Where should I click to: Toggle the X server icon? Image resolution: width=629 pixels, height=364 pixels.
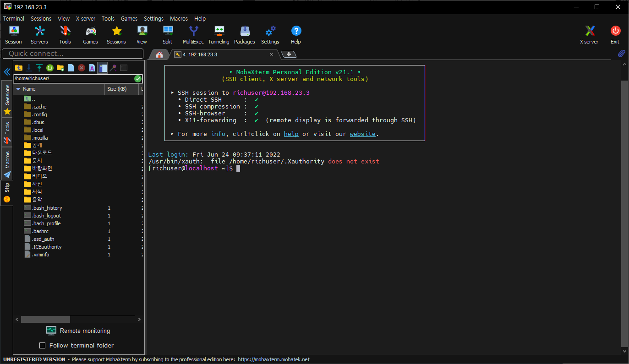coord(590,34)
